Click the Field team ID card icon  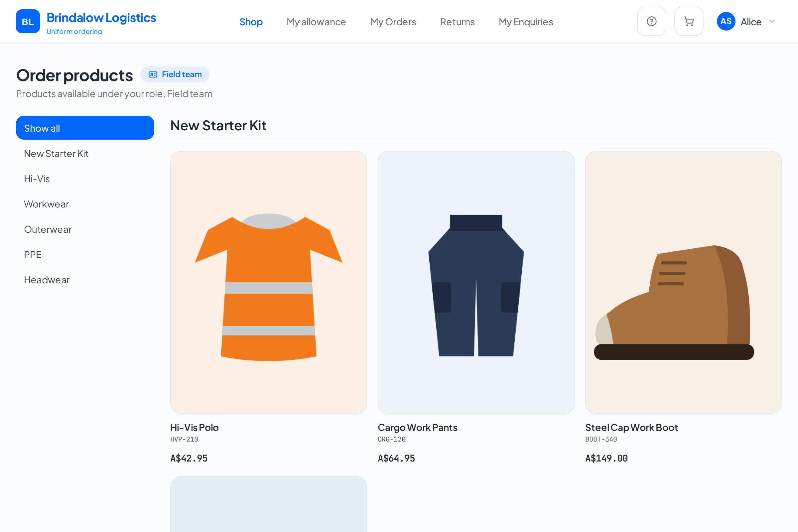pyautogui.click(x=153, y=74)
